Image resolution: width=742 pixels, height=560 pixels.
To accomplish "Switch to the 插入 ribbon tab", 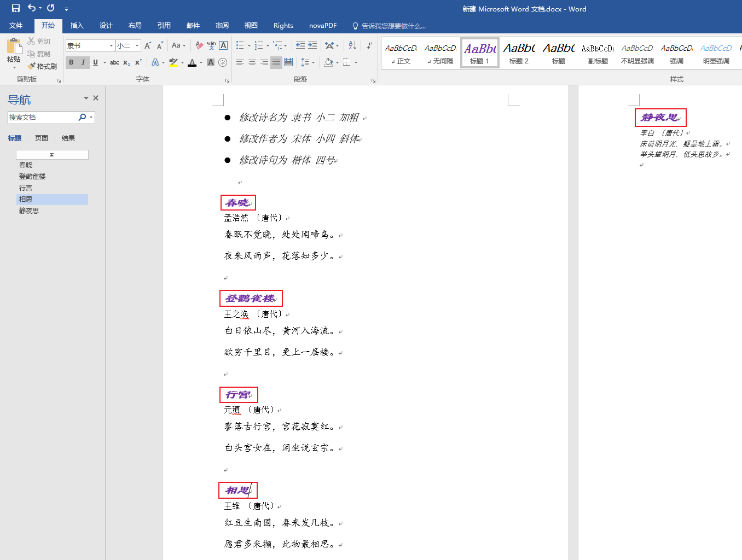I will click(77, 26).
